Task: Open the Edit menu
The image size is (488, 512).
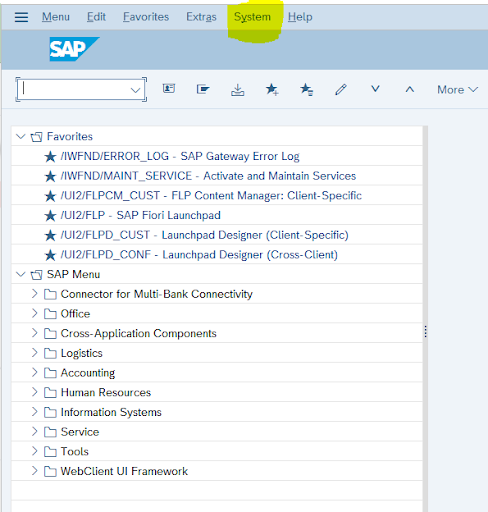Action: [x=96, y=17]
